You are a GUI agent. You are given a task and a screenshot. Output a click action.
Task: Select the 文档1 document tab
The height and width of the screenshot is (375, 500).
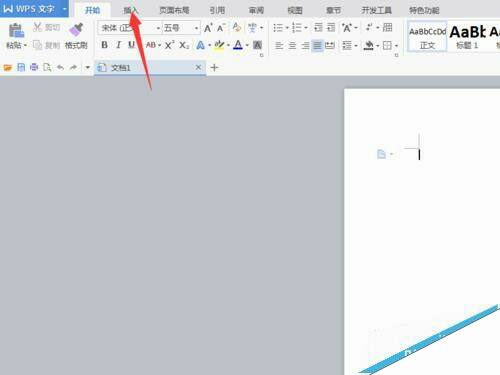tap(149, 68)
